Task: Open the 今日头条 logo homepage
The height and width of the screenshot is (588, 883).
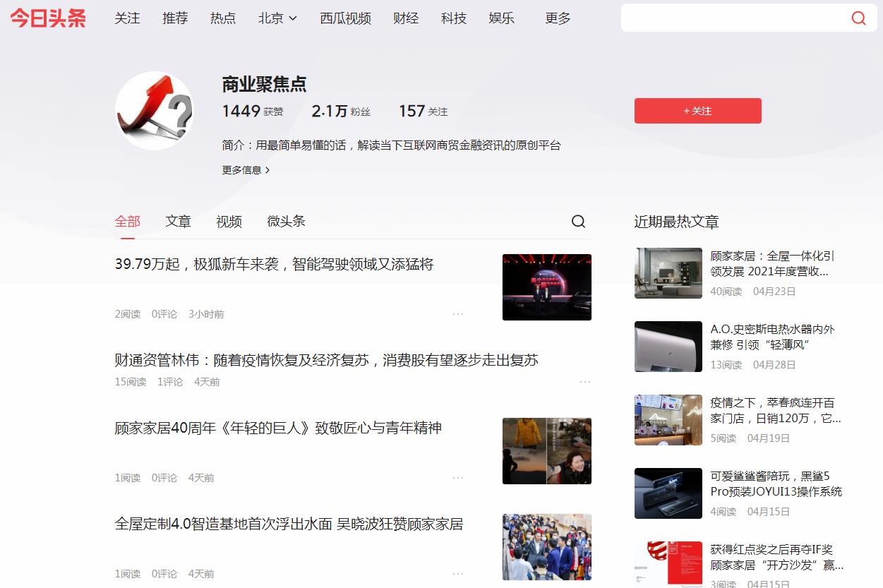Action: [x=48, y=18]
